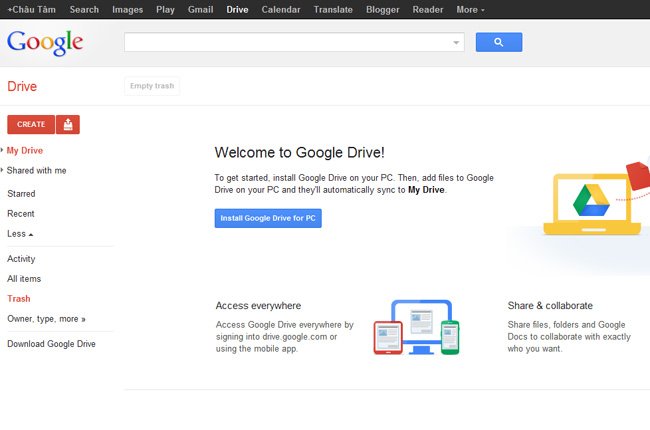The image size is (650, 430).
Task: Show Starred items
Action: tap(21, 194)
